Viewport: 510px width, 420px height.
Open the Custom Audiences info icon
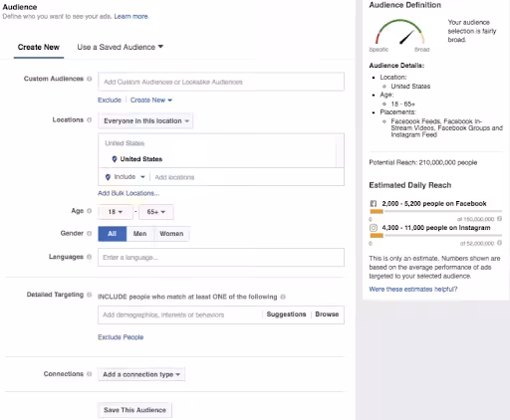(89, 79)
